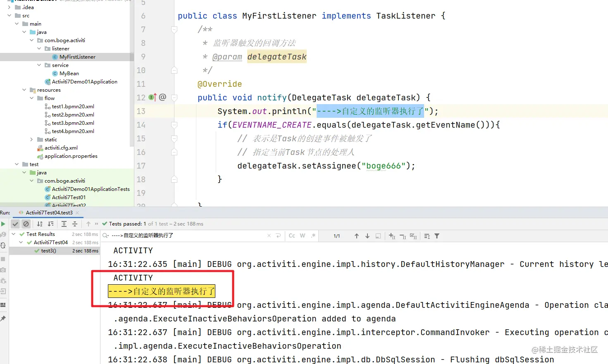The height and width of the screenshot is (364, 608).
Task: Fold the notify method at line 12
Action: tap(174, 98)
